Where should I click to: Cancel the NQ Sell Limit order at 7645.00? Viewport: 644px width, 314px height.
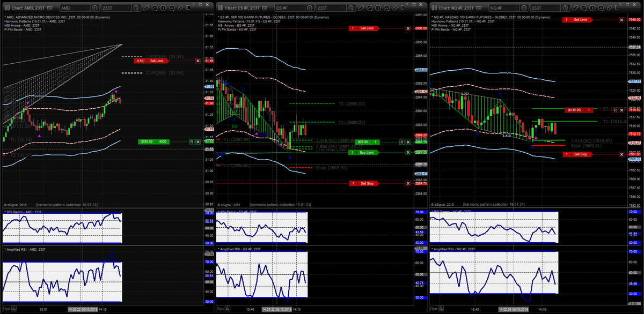(622, 19)
